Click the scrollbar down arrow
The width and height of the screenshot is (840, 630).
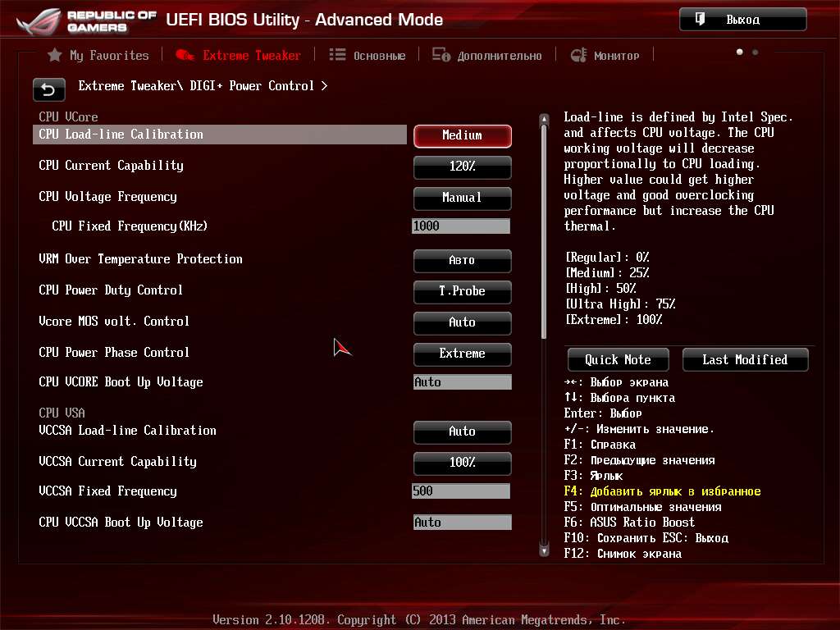[x=545, y=550]
